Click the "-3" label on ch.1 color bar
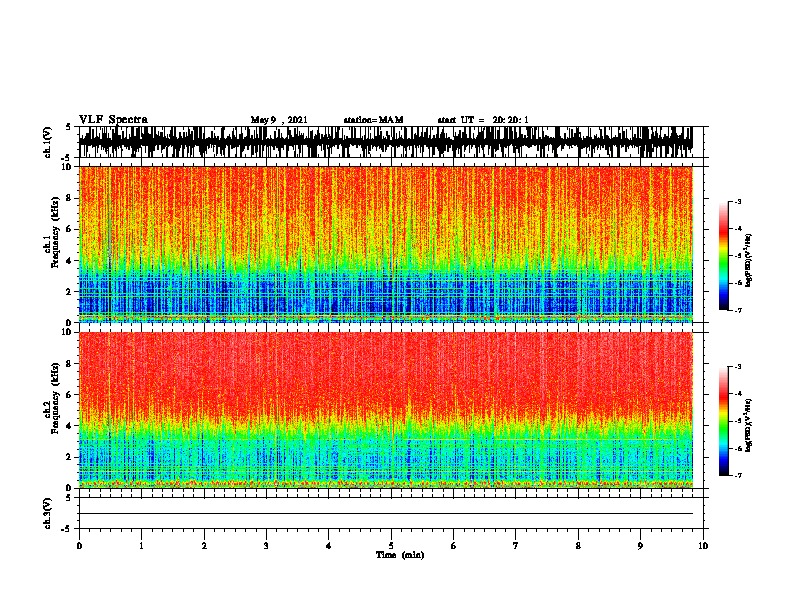Screen dimensions: 792x612 pos(738,201)
